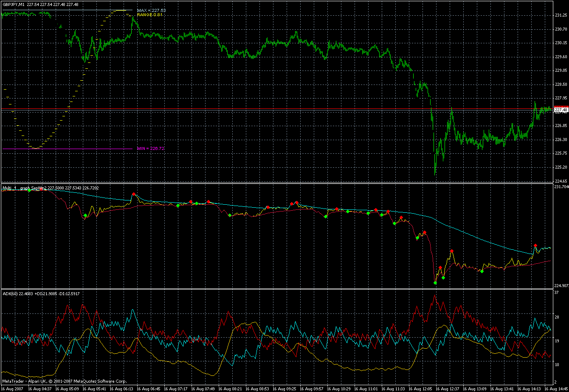Click the magenta MIN = 226.72 label
This screenshot has width=569, height=392.
pos(150,149)
